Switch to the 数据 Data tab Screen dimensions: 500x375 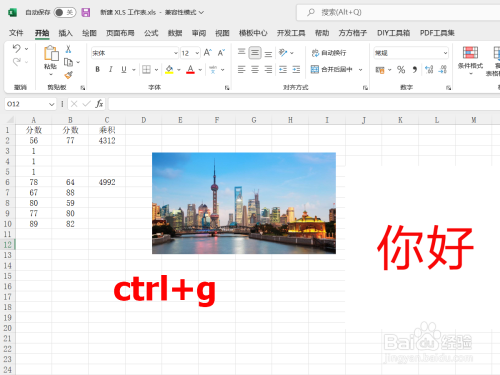tap(175, 33)
